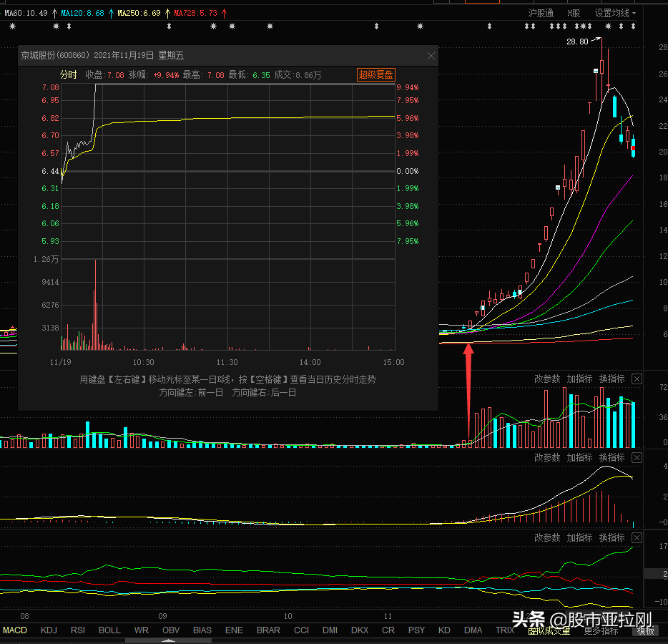Image resolution: width=668 pixels, height=644 pixels.
Task: Toggle the 沪股通 overlay
Action: [541, 13]
